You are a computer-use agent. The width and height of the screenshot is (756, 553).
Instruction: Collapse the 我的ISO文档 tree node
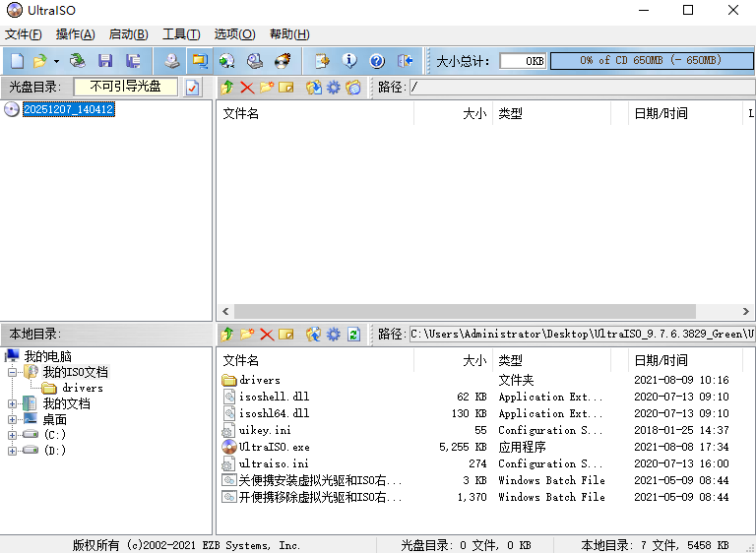12,372
